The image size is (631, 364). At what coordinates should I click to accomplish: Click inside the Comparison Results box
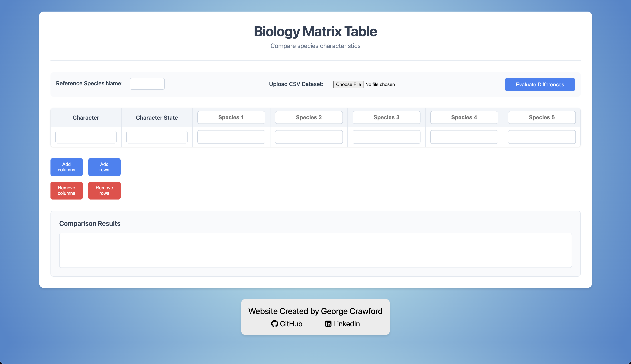click(315, 250)
